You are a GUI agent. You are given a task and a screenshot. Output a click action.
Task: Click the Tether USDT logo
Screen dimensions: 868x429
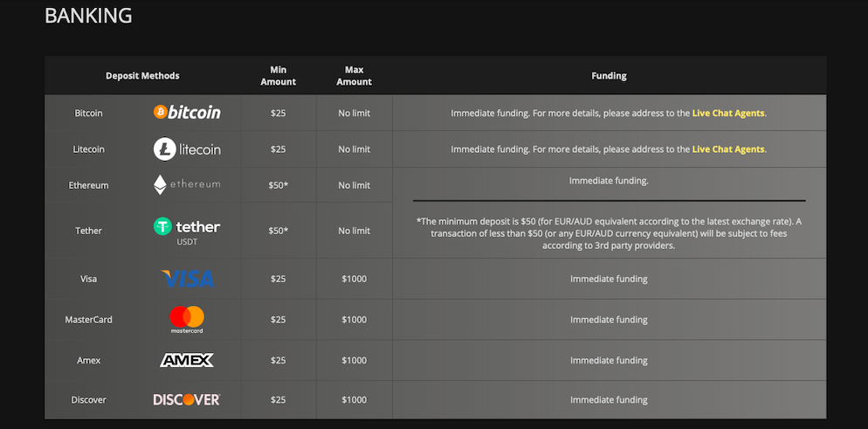[x=187, y=232]
